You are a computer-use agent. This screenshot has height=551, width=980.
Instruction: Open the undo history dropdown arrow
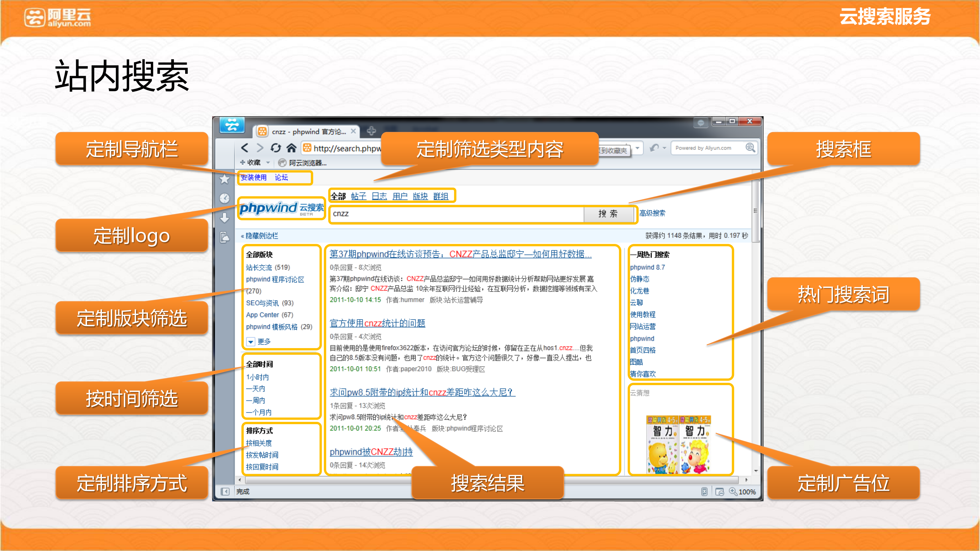point(665,148)
